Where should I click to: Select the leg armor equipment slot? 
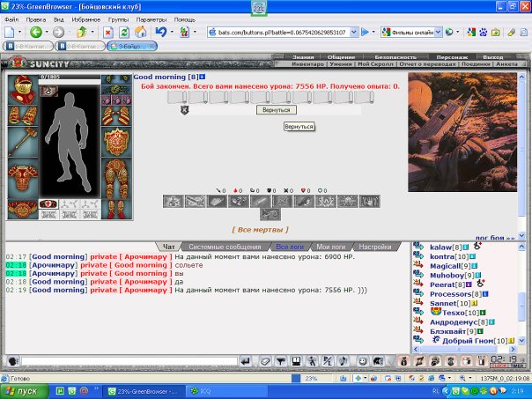[x=116, y=178]
